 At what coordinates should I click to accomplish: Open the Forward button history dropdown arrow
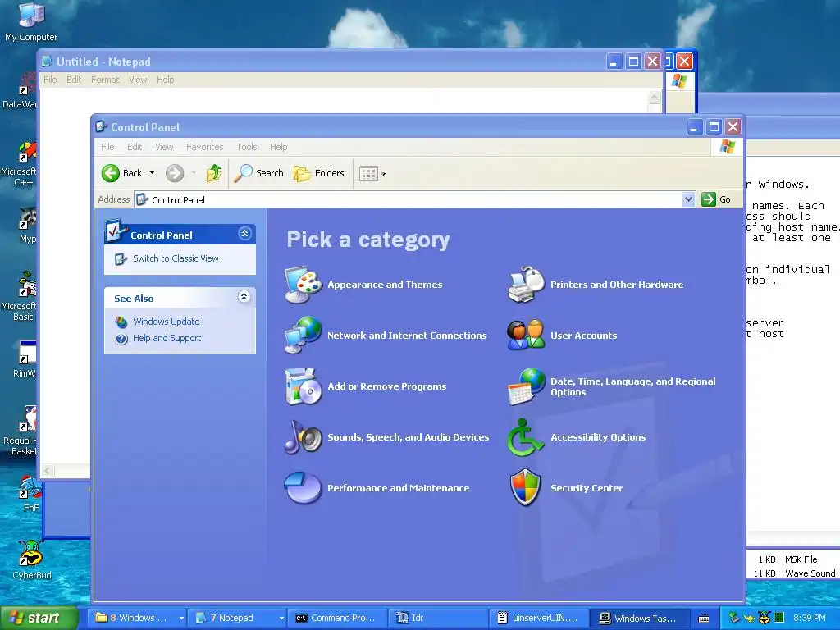(194, 173)
